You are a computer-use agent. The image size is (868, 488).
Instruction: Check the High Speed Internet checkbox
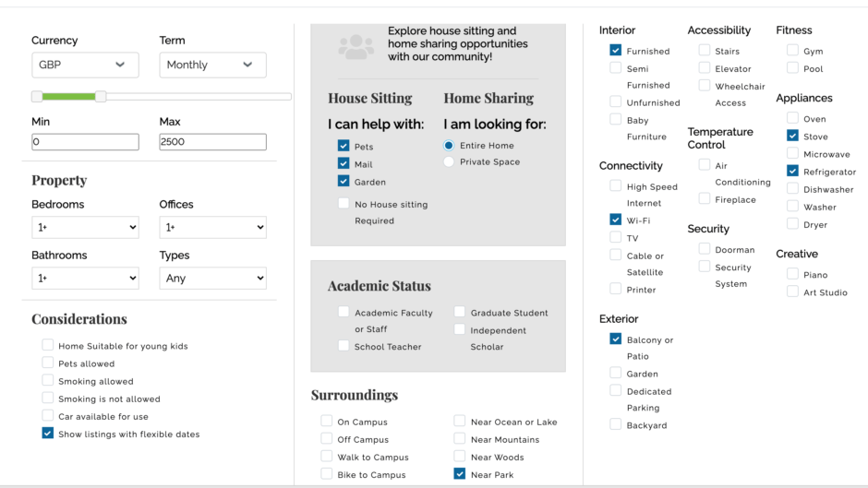(x=615, y=185)
